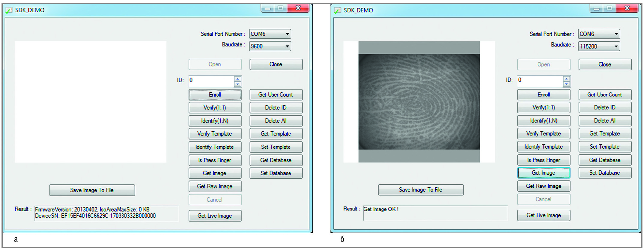Decrease the ID value in fingerprint window

coord(566,84)
